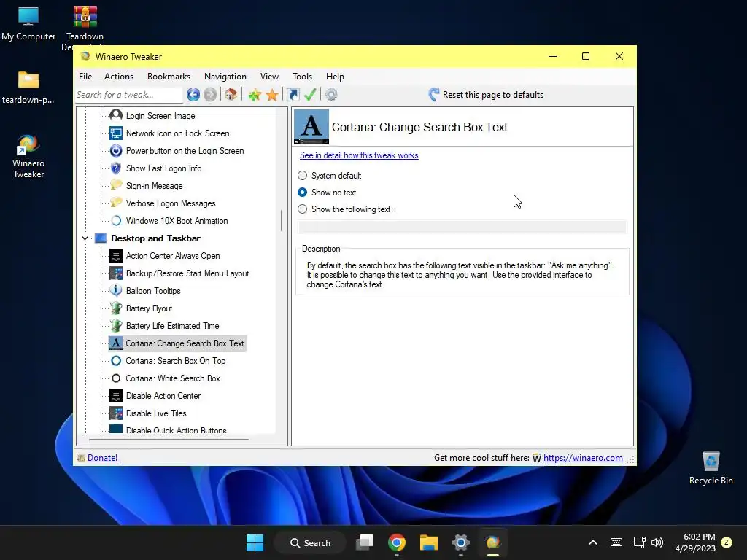This screenshot has width=747, height=560.
Task: Open the Bookmarks menu
Action: click(169, 77)
